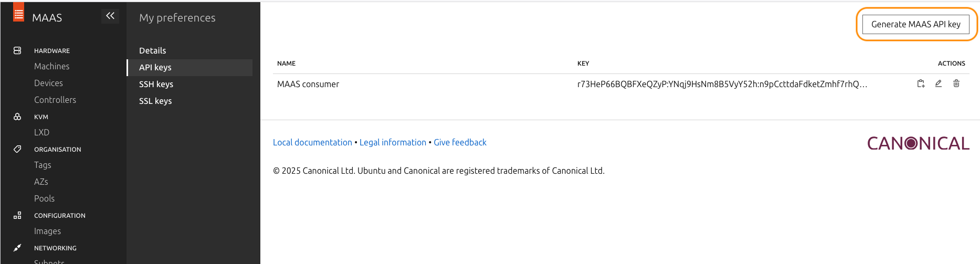Open Local documentation link
980x264 pixels.
point(312,142)
